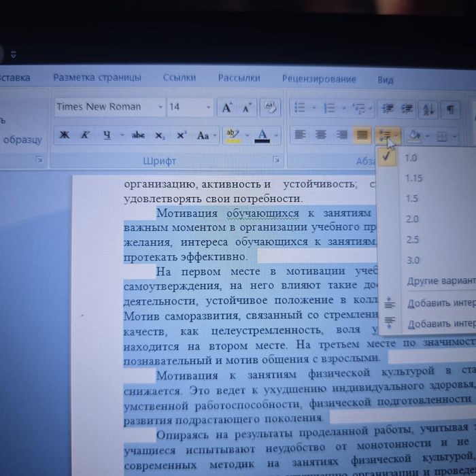Center align the text

click(320, 135)
